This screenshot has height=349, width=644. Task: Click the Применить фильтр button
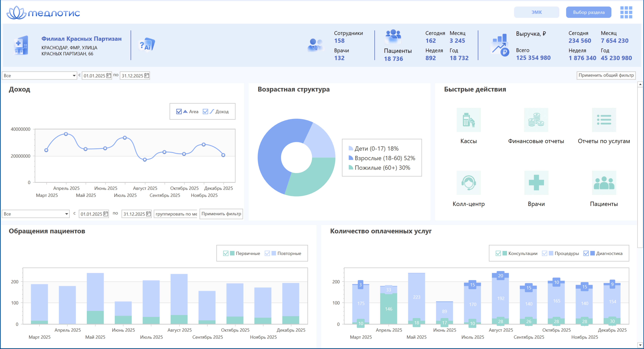(221, 214)
